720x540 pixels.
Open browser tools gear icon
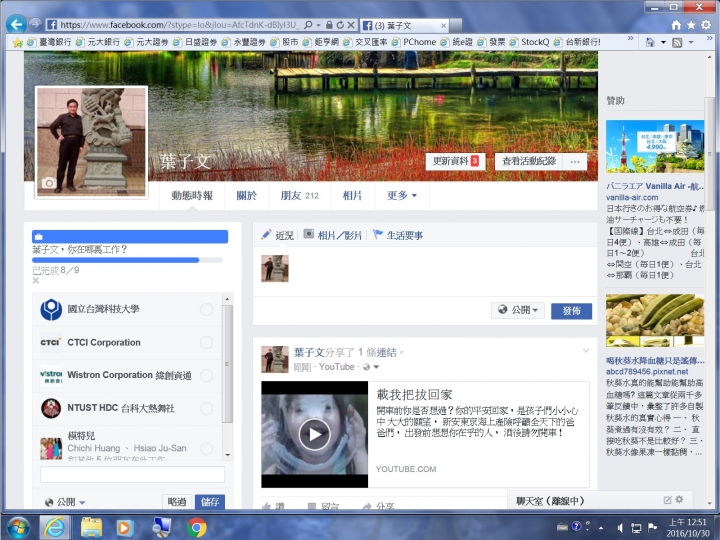coord(706,25)
